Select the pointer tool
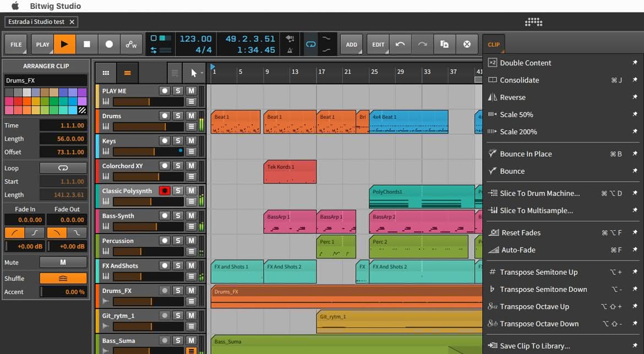Viewport: 644px width, 354px height. pyautogui.click(x=193, y=73)
